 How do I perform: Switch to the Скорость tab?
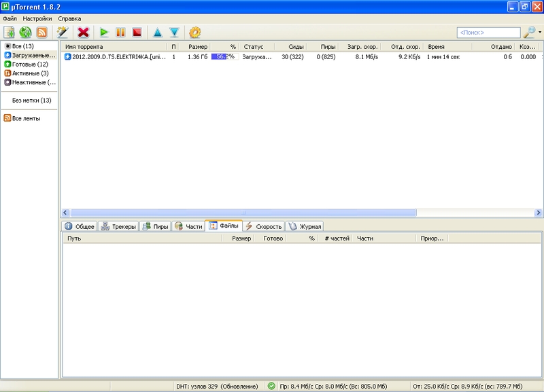[264, 226]
